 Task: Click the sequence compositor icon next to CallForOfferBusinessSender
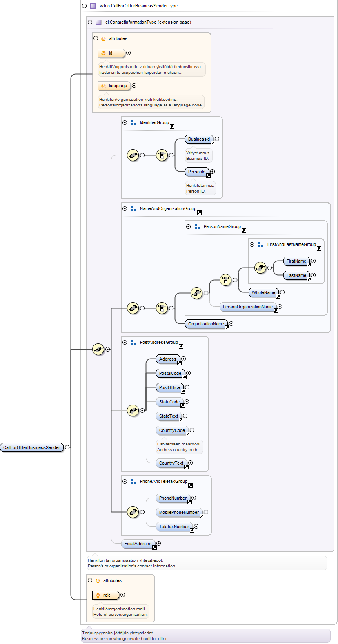click(x=98, y=350)
